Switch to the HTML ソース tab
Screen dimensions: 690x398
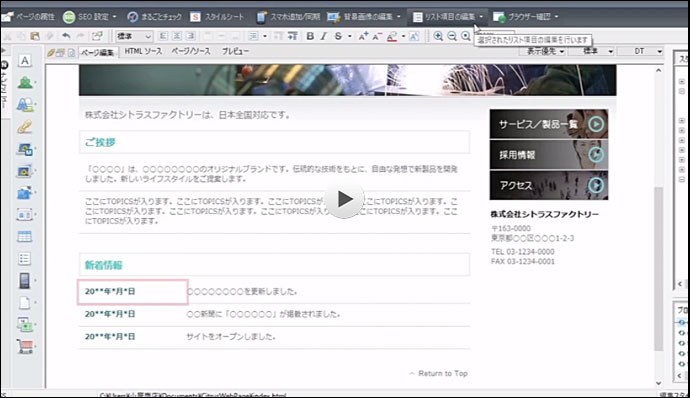click(x=143, y=52)
